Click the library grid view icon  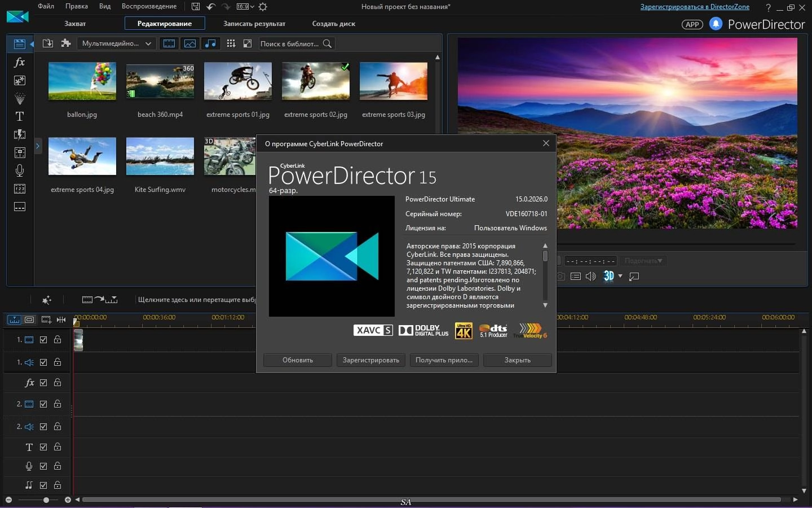click(231, 43)
